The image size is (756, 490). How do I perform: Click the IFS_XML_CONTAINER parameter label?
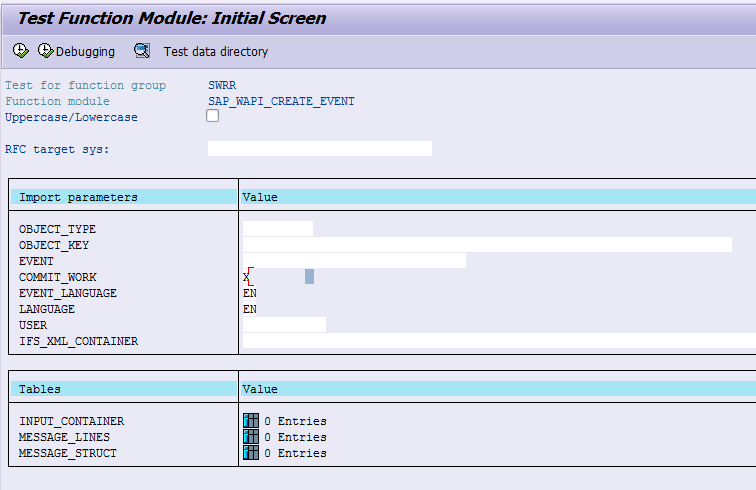point(79,341)
